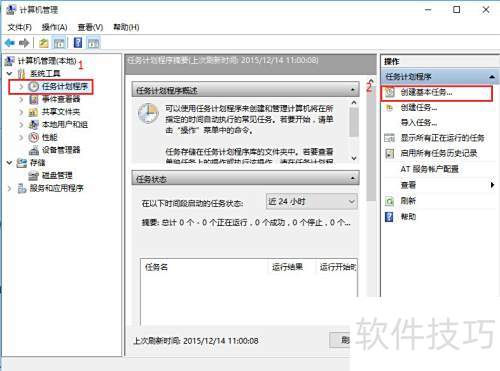Toggle the show/hide console tree icon
This screenshot has width=500, height=371.
[59, 43]
